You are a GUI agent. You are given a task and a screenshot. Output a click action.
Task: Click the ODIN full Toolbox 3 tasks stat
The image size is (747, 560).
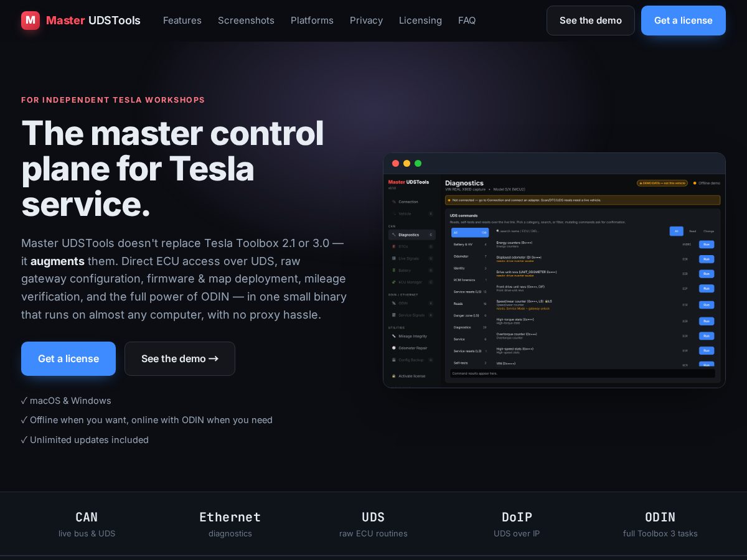tap(660, 524)
